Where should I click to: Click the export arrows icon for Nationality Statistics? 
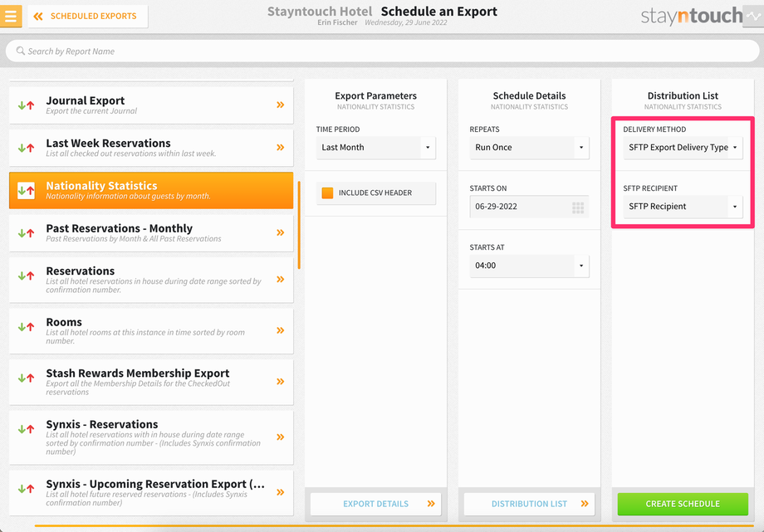click(x=27, y=191)
